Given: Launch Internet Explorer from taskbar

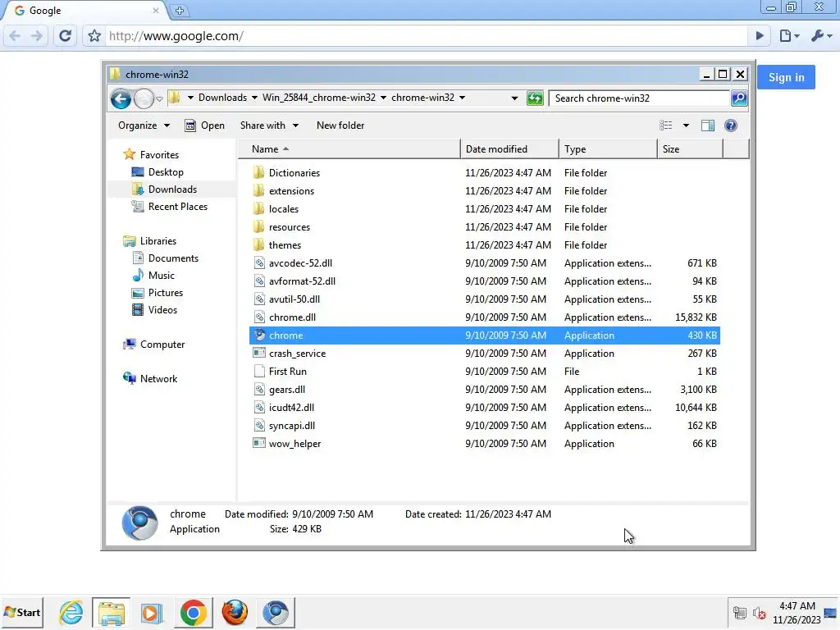Looking at the screenshot, I should (71, 612).
